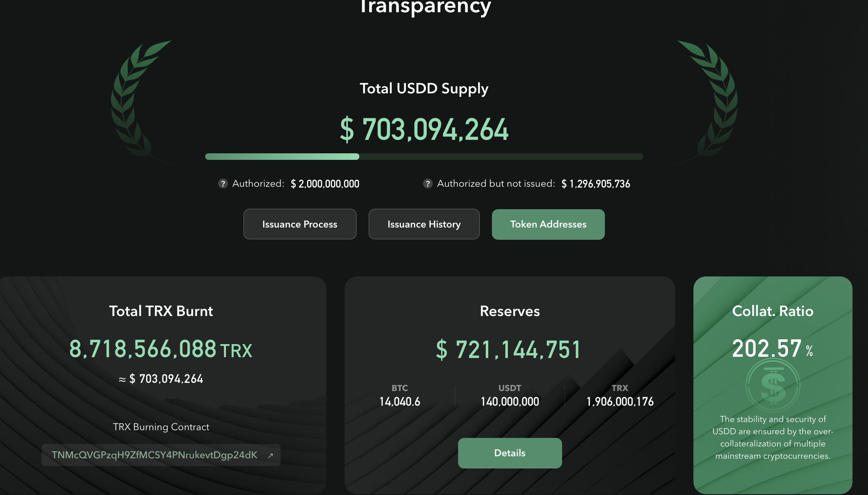Click the USDT label in Reserves
Image resolution: width=868 pixels, height=495 pixels.
[510, 388]
